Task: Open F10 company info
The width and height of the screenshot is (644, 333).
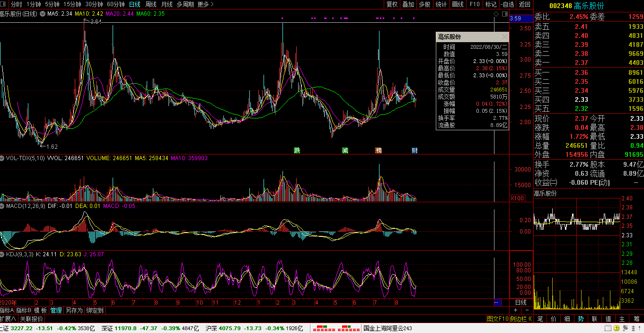Action: click(474, 4)
